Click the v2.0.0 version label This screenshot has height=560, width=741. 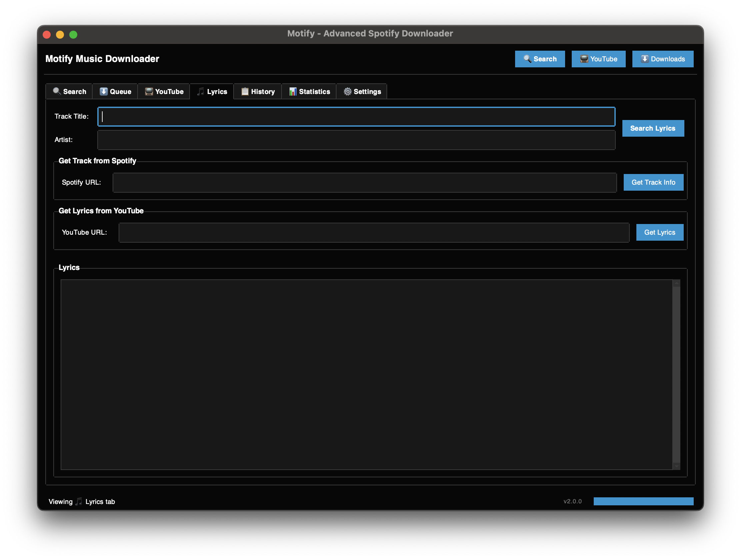point(572,501)
